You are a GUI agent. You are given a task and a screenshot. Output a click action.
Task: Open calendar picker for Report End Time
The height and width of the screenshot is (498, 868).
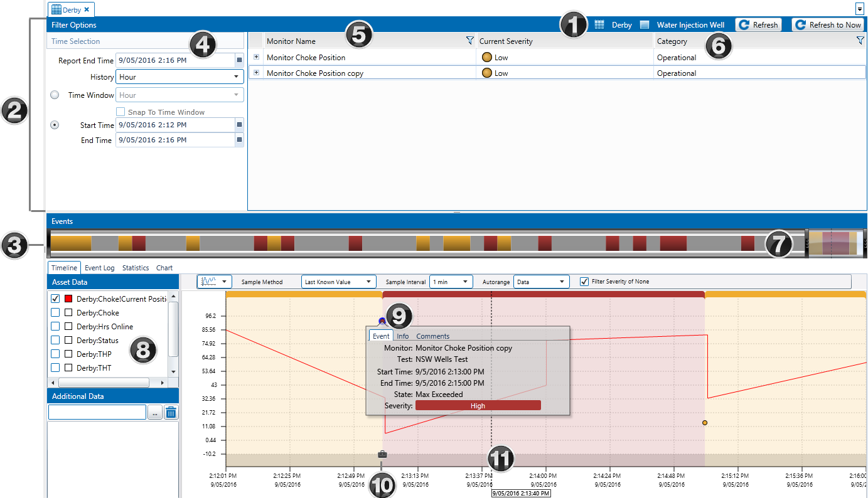pyautogui.click(x=239, y=61)
